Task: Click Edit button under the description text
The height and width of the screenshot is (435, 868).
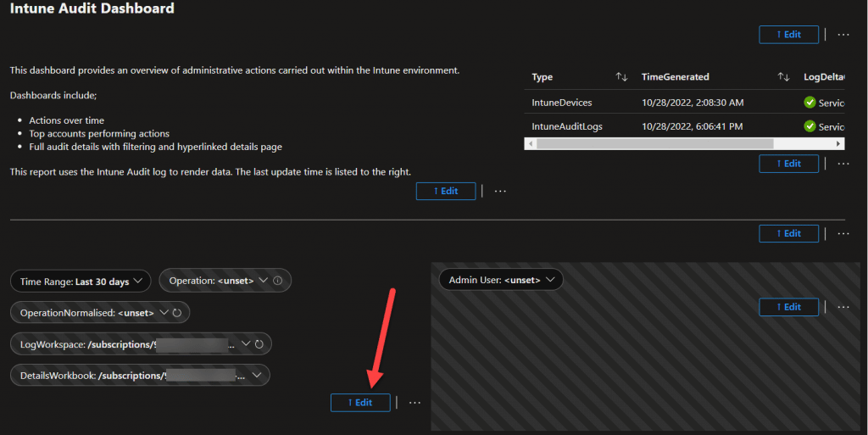Action: tap(446, 191)
